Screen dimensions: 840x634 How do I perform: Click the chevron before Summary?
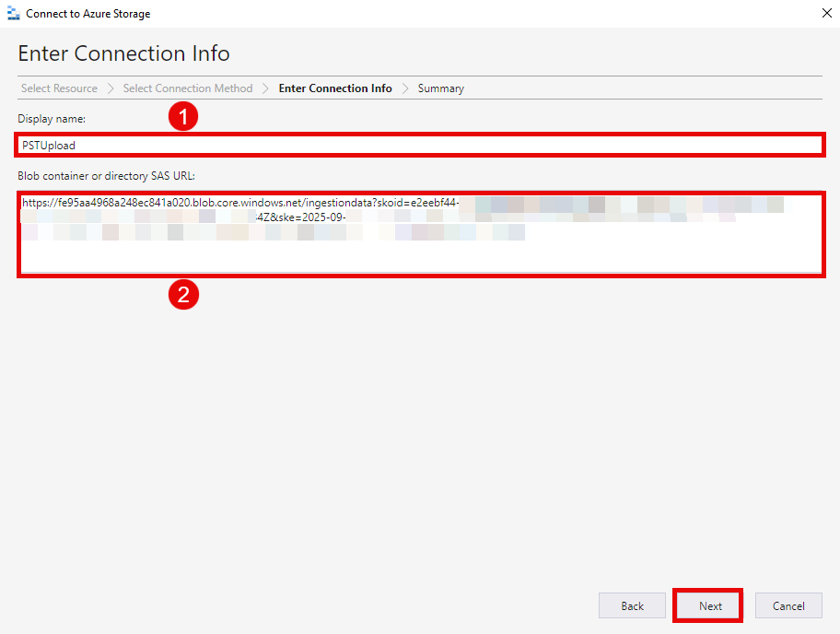click(405, 88)
